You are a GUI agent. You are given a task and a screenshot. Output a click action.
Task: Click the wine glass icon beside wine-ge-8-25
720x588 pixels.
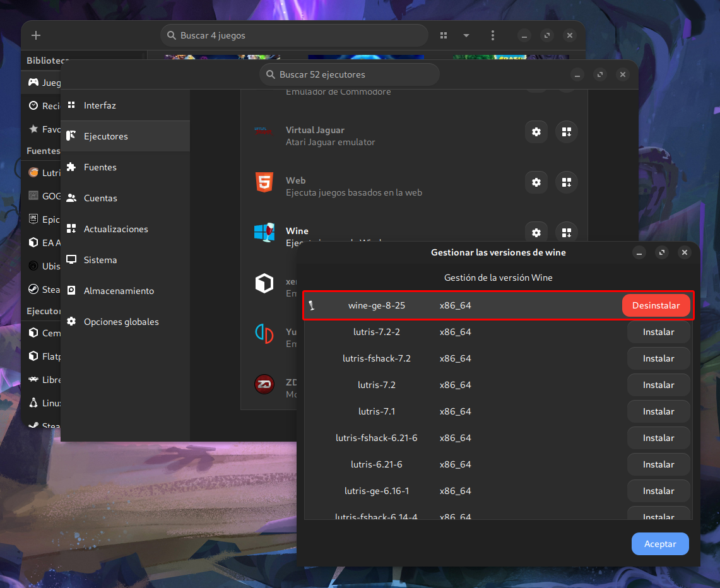311,305
